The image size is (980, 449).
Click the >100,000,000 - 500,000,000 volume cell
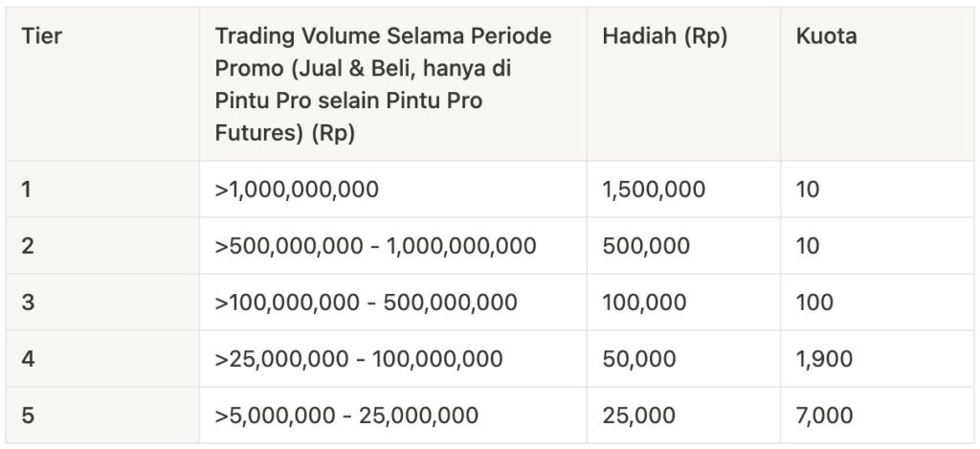[x=366, y=303]
